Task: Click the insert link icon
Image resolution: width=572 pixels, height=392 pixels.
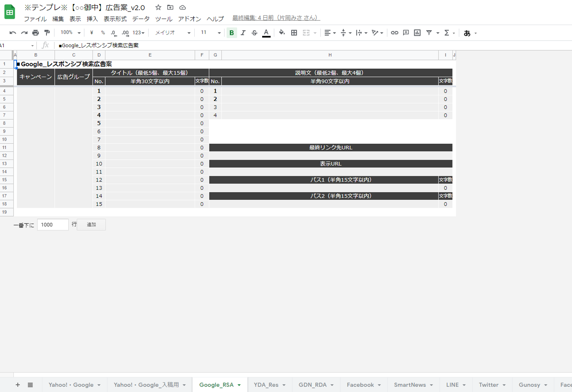Action: point(394,33)
